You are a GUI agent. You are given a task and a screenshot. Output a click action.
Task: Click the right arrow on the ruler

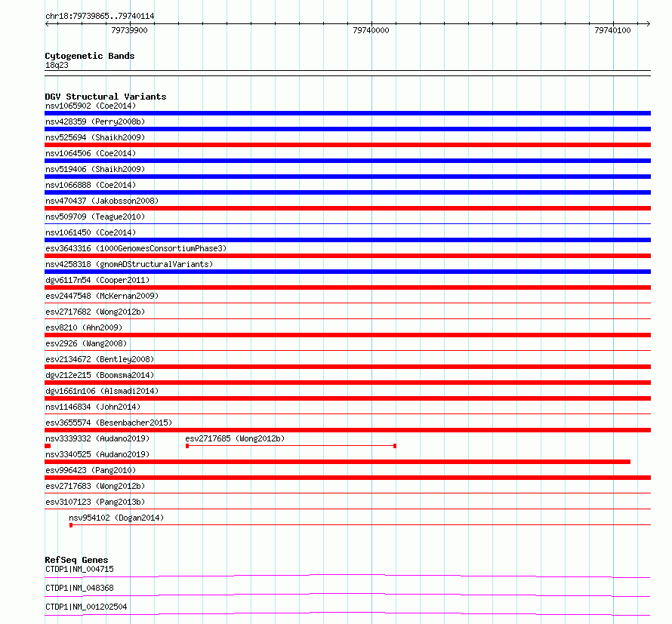(648, 23)
